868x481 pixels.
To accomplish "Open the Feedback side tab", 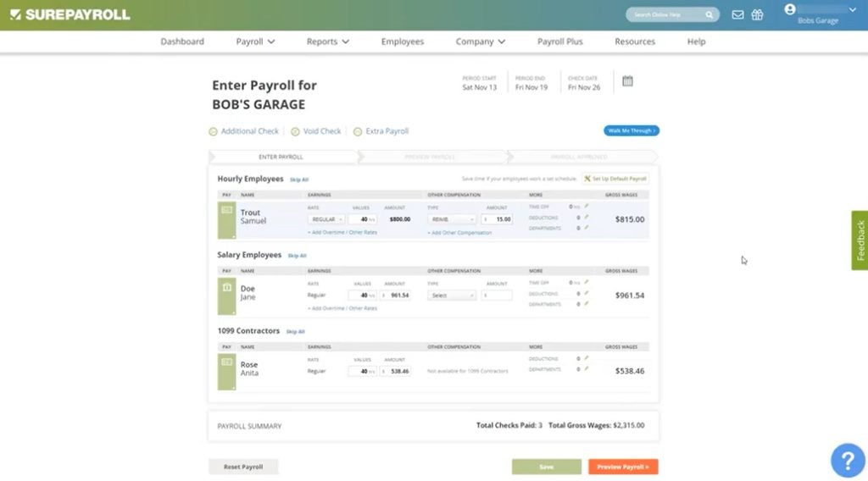I will pyautogui.click(x=860, y=240).
